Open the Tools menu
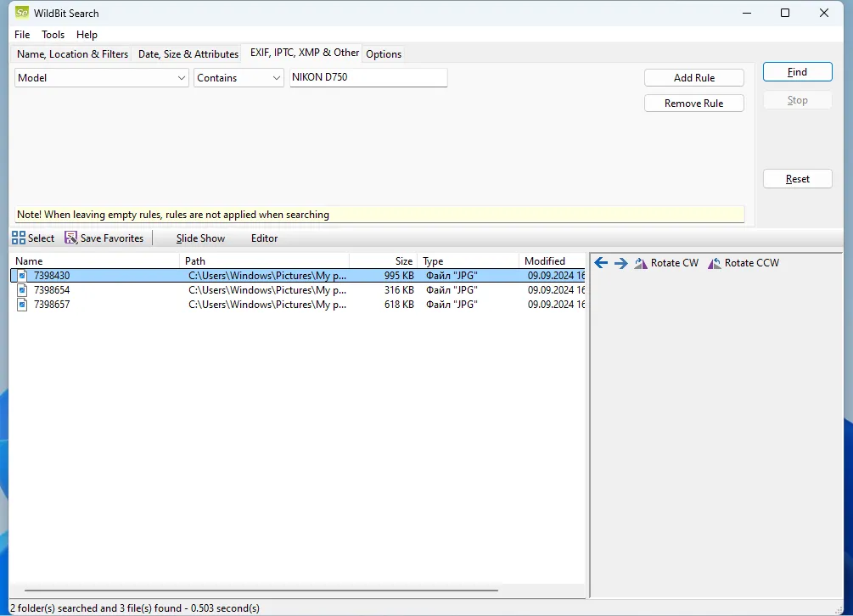Viewport: 853px width, 616px height. [x=53, y=35]
